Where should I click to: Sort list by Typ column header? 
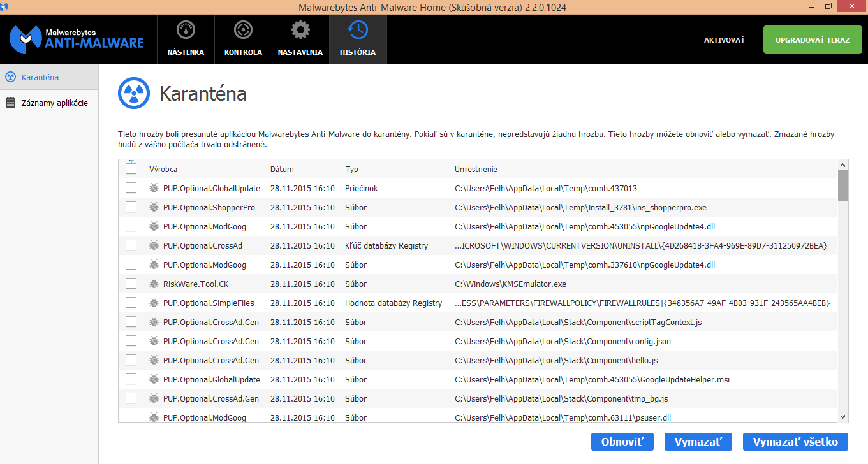click(352, 170)
